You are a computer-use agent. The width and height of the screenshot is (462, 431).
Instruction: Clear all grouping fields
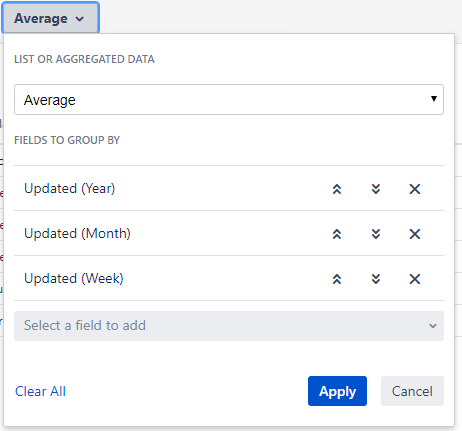(x=40, y=391)
